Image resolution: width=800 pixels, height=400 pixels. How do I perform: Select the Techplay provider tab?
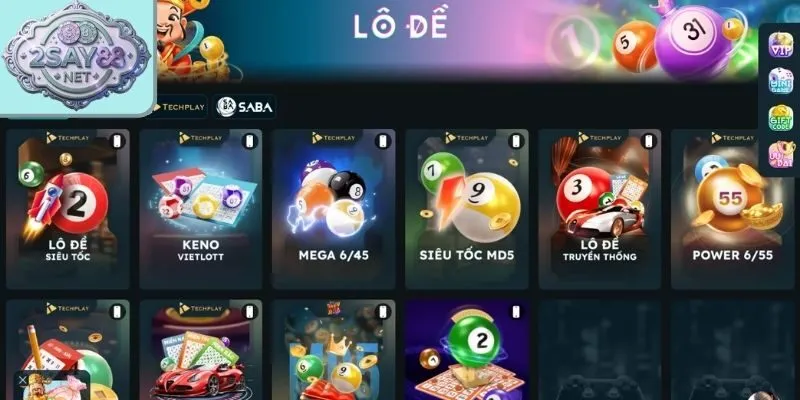click(x=179, y=107)
